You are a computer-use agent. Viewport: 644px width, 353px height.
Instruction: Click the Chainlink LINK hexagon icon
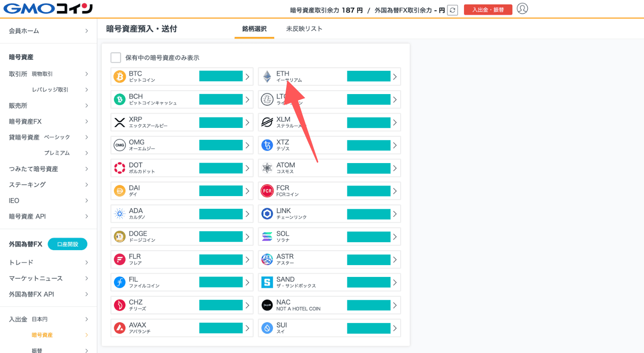click(267, 214)
